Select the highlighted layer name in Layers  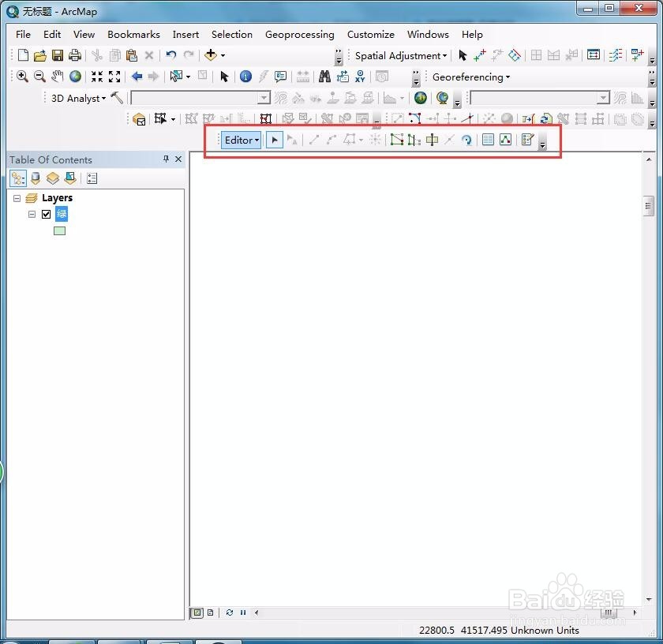[x=62, y=214]
